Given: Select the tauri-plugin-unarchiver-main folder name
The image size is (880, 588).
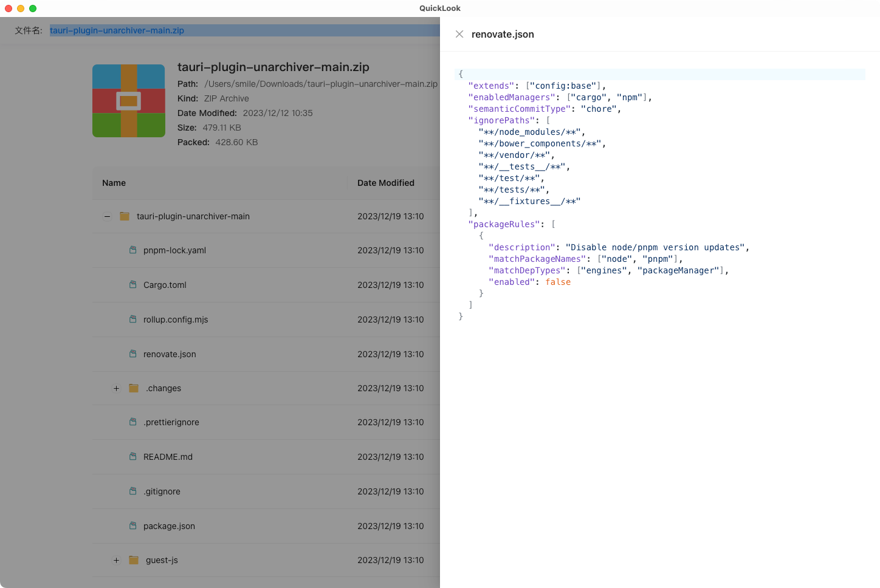Looking at the screenshot, I should 193,216.
